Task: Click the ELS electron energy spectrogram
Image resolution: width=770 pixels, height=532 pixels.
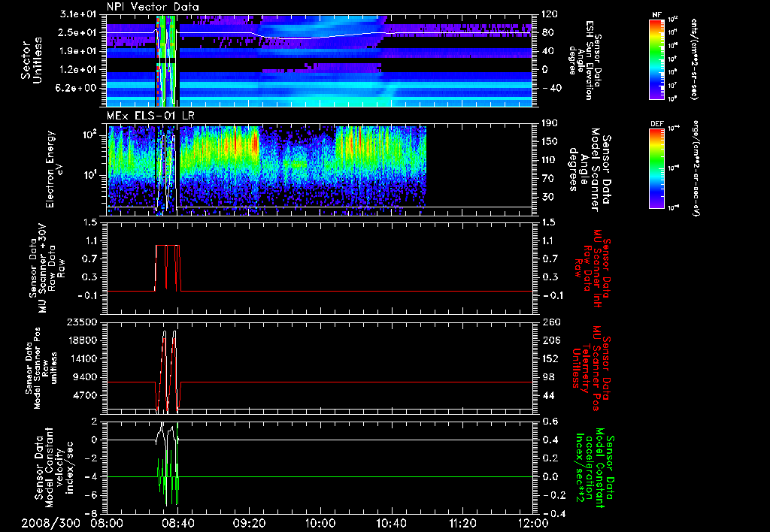Action: click(x=266, y=169)
